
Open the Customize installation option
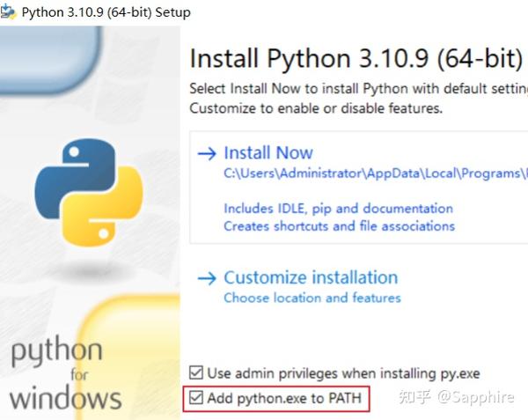tap(310, 278)
